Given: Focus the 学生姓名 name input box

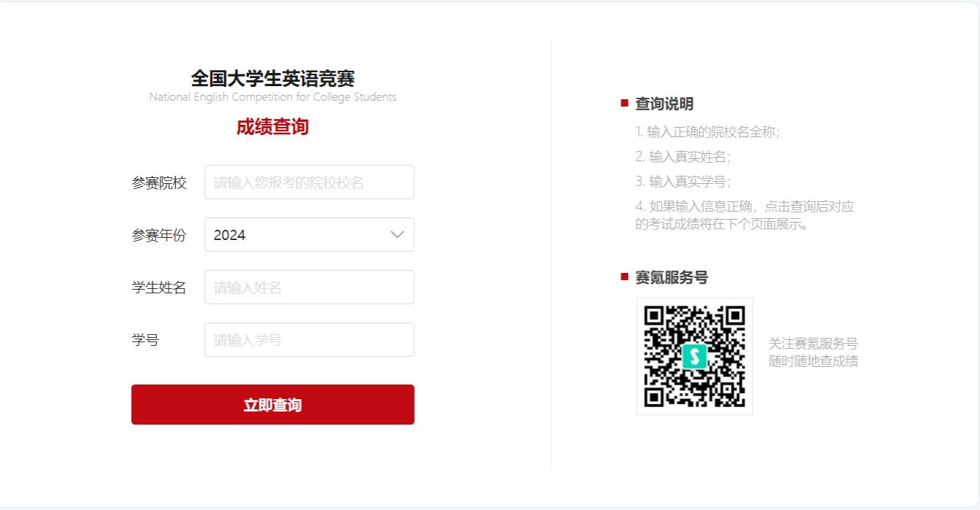Looking at the screenshot, I should 309,287.
